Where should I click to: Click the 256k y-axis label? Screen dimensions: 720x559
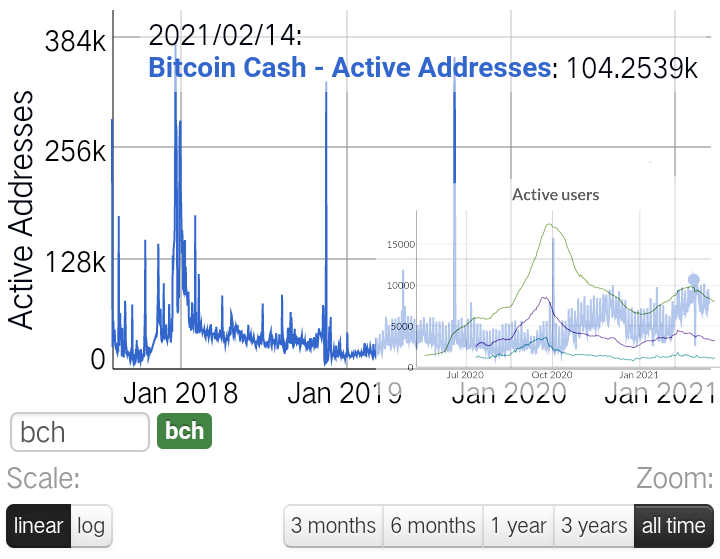coord(75,151)
